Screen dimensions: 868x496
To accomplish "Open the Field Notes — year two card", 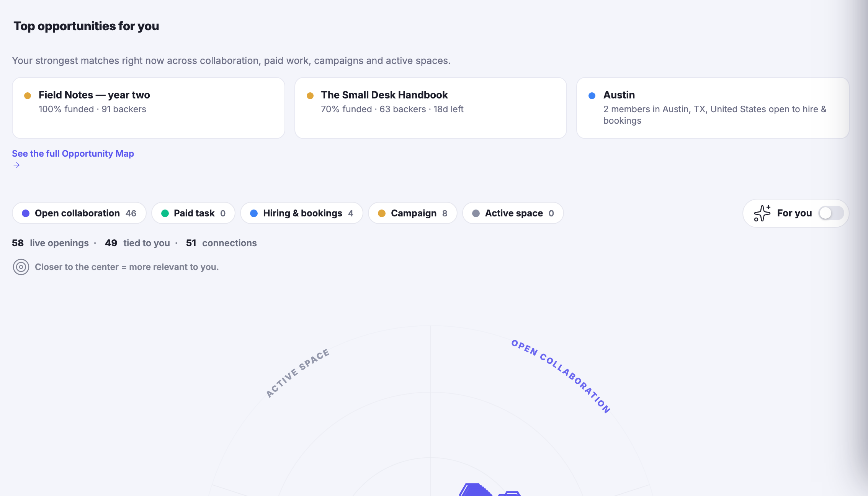I will [x=149, y=108].
